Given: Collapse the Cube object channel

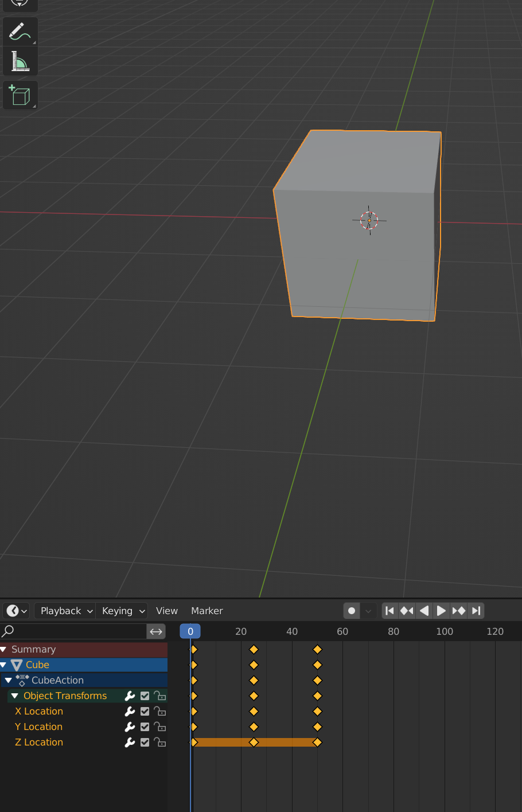Looking at the screenshot, I should point(3,665).
